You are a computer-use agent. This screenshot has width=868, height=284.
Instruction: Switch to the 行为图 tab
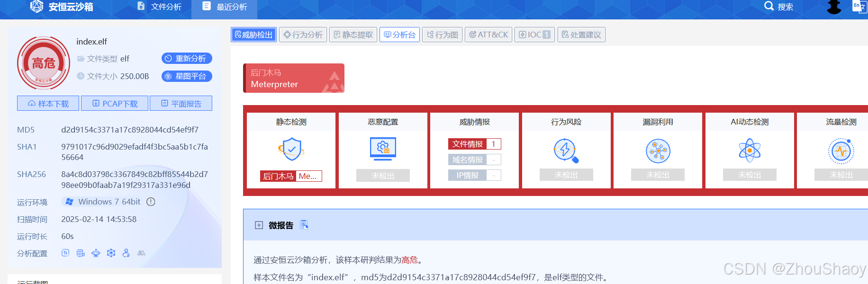[442, 35]
